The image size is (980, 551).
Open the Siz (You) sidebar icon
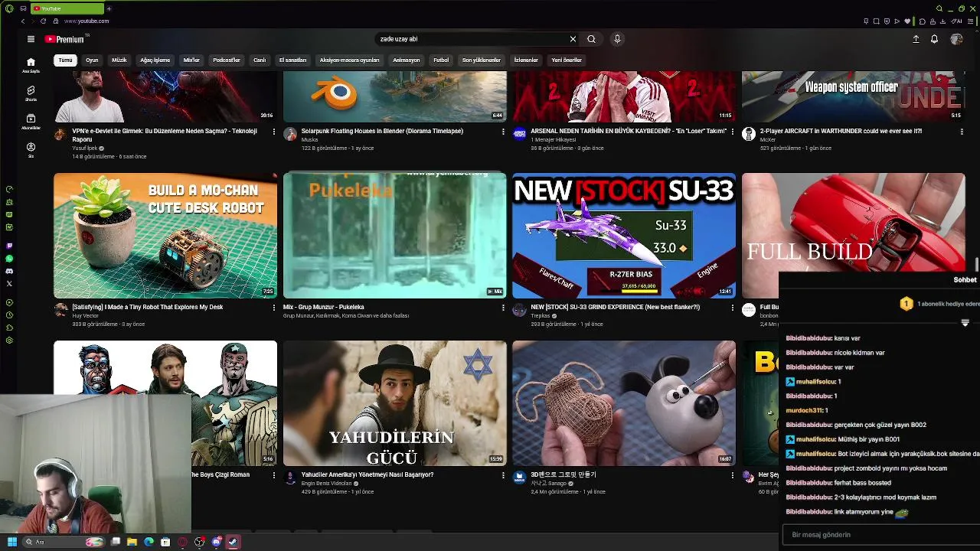(31, 150)
